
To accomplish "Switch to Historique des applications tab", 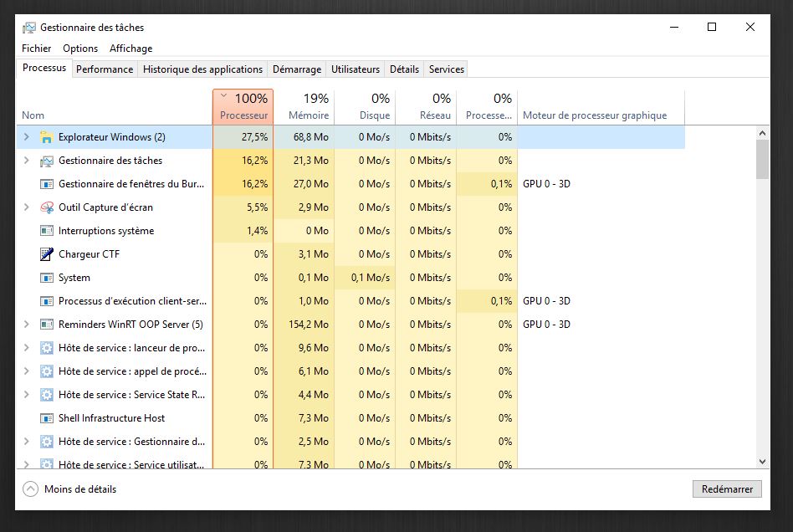I will pyautogui.click(x=202, y=69).
